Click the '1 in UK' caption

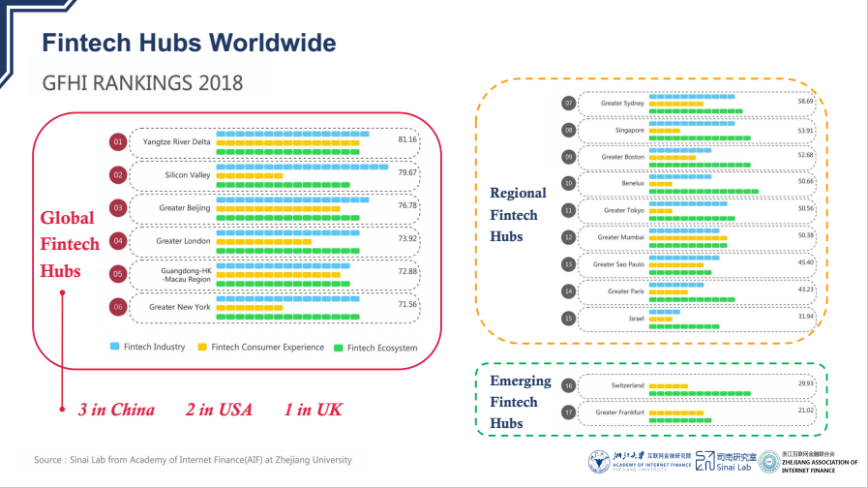pyautogui.click(x=314, y=410)
